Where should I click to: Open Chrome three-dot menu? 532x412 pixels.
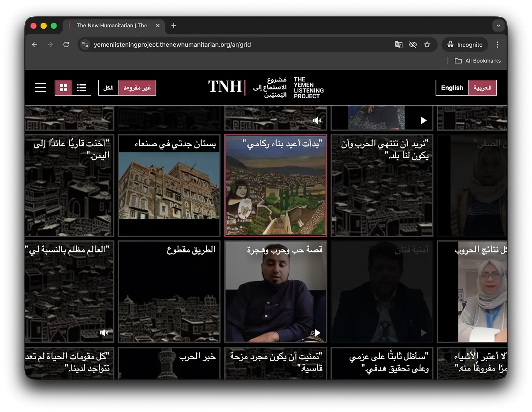tap(497, 45)
